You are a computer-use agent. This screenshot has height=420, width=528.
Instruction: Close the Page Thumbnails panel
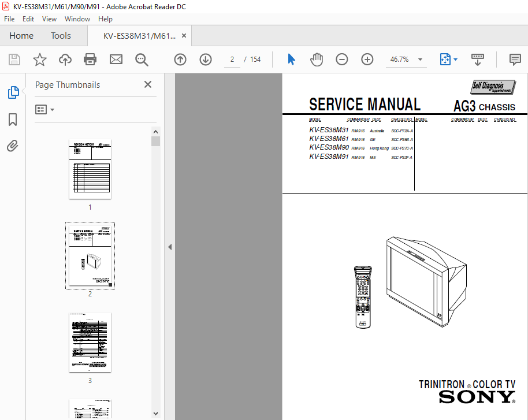(147, 84)
